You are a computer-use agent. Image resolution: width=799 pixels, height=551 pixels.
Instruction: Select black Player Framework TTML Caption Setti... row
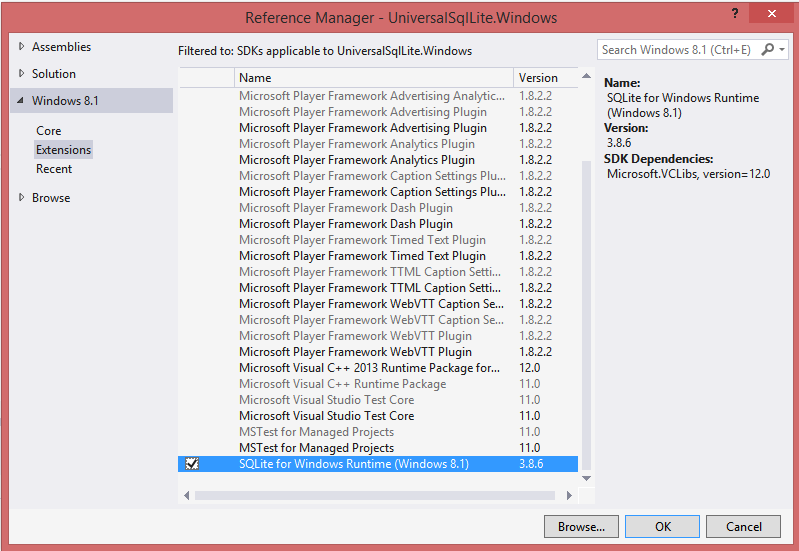[x=378, y=288]
